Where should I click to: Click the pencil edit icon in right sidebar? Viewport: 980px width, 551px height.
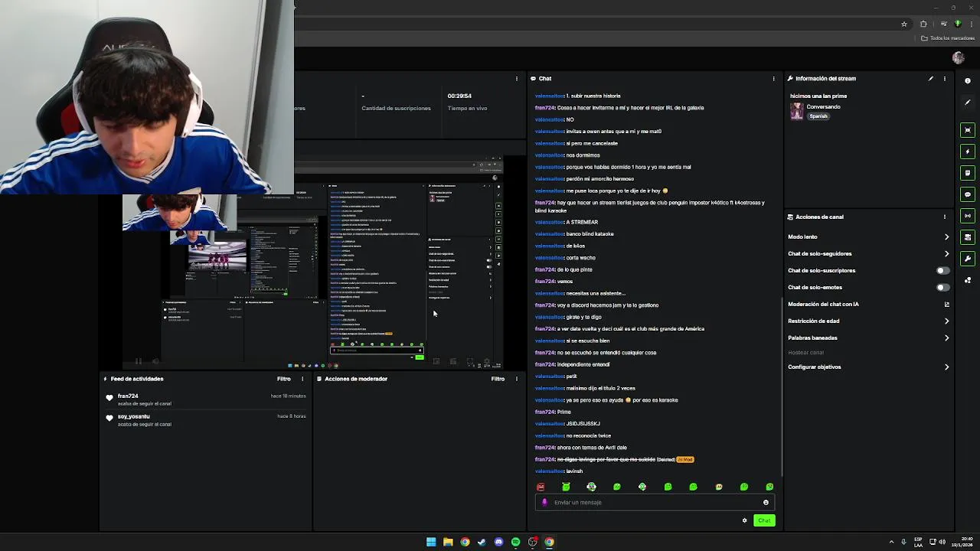click(x=968, y=103)
